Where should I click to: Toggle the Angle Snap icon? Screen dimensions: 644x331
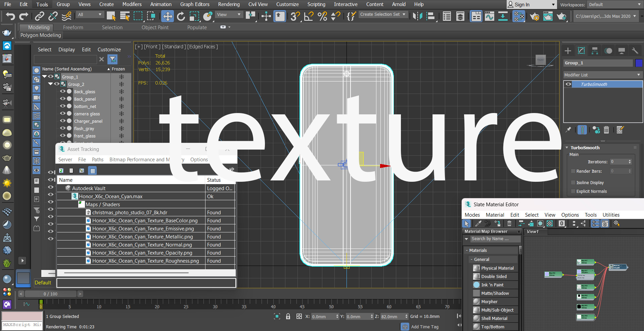click(x=309, y=16)
